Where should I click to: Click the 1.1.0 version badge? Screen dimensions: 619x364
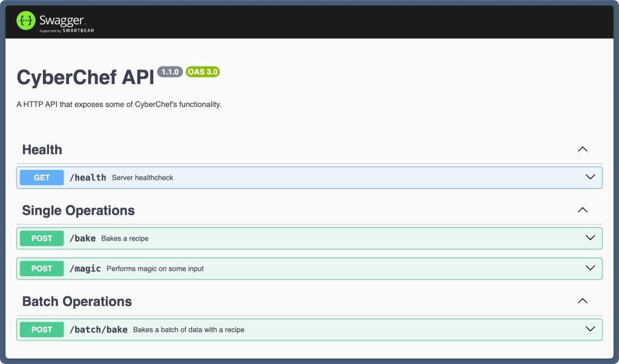click(169, 72)
